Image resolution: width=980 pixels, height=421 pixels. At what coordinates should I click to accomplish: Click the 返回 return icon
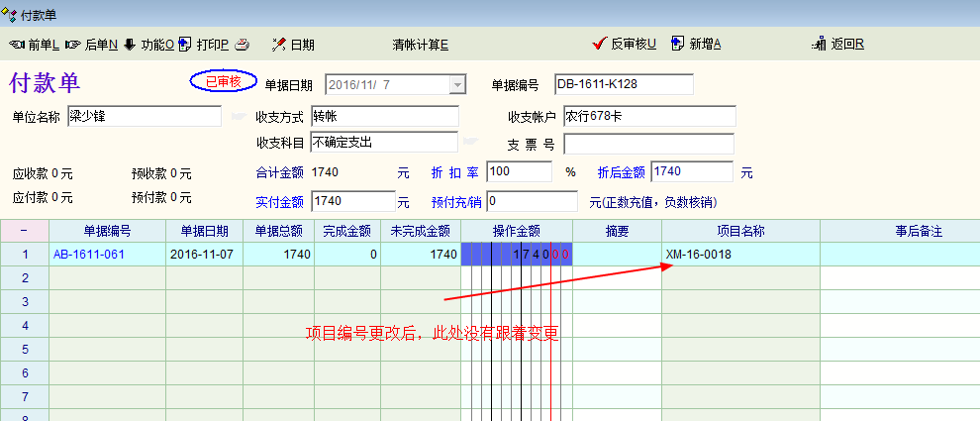pyautogui.click(x=819, y=45)
